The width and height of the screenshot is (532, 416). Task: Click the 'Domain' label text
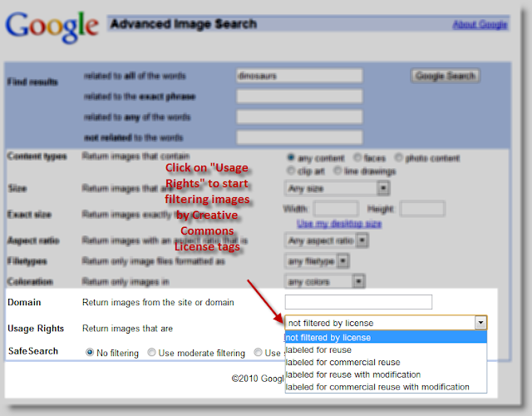(x=24, y=302)
